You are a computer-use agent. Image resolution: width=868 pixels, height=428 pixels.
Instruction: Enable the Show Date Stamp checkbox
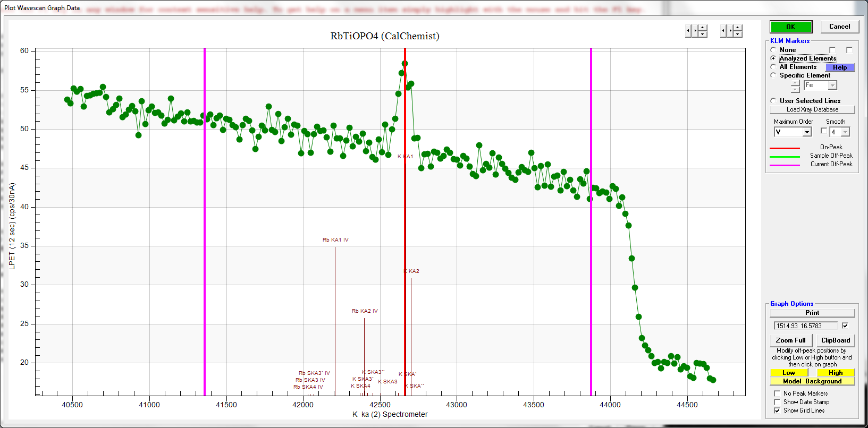[x=777, y=402]
